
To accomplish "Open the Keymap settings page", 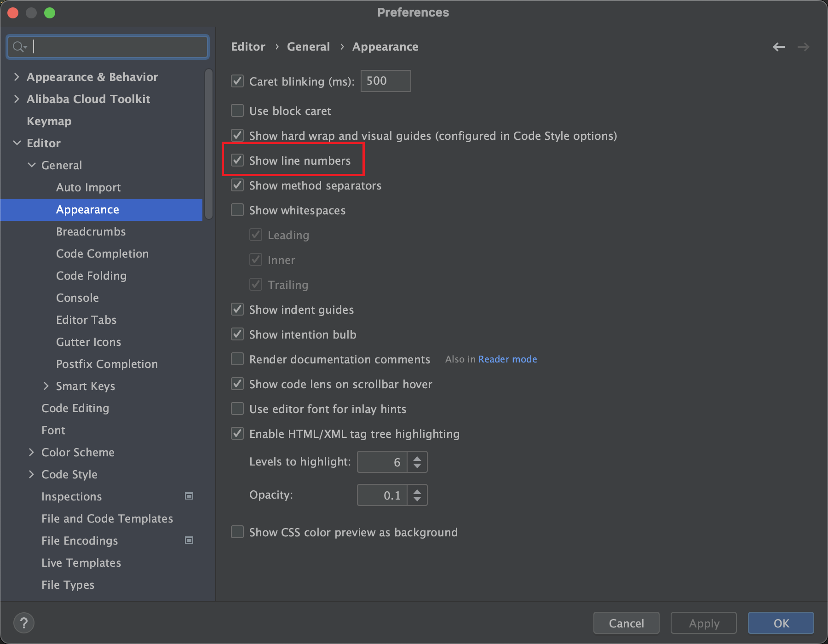I will click(x=49, y=121).
